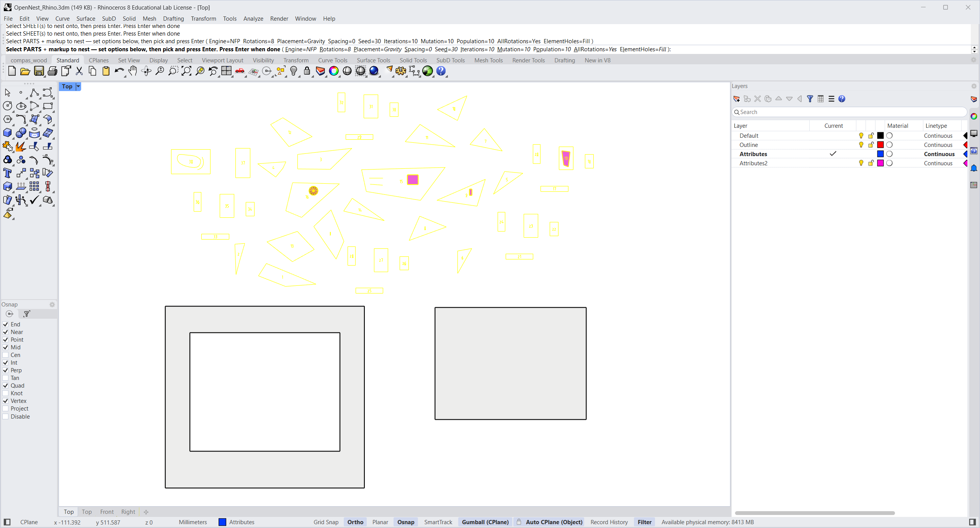The height and width of the screenshot is (528, 980).
Task: Enable the Tan osnap checkbox
Action: coord(6,378)
